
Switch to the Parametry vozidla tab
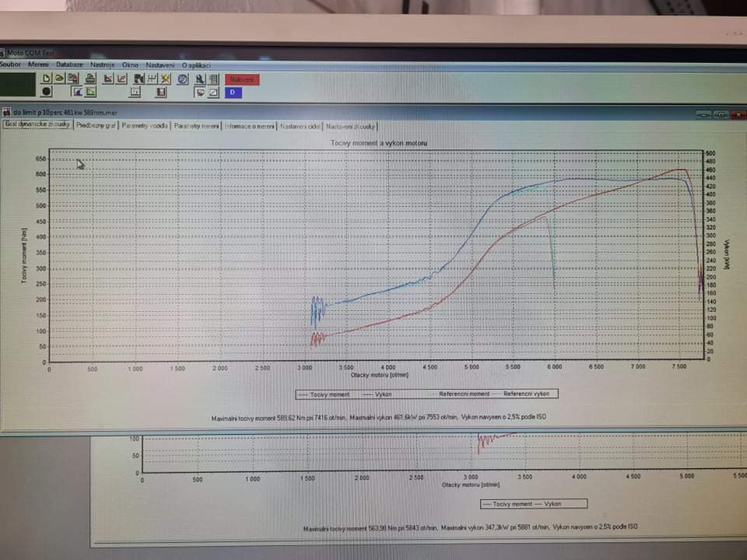145,125
